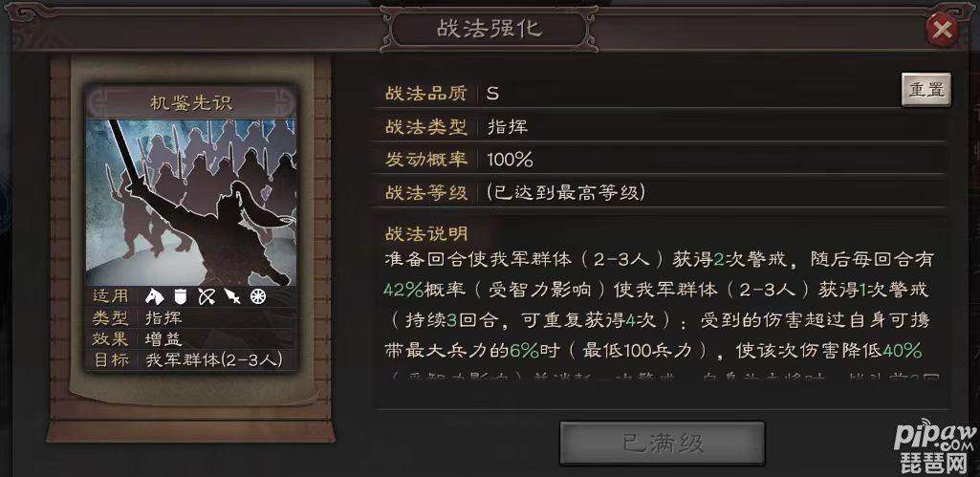Viewport: 980px width, 477px height.
Task: Select the 机鉴先识 card title banner
Action: click(191, 102)
